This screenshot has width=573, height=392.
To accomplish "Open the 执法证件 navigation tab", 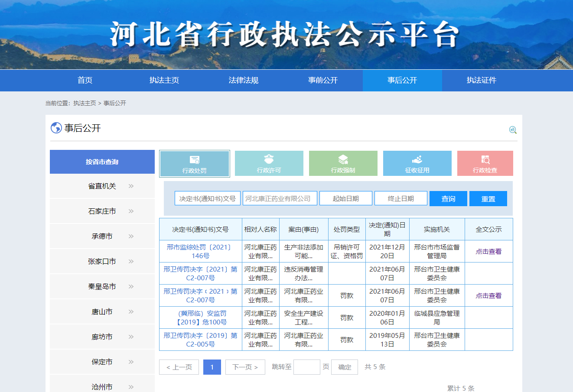I will (x=482, y=80).
